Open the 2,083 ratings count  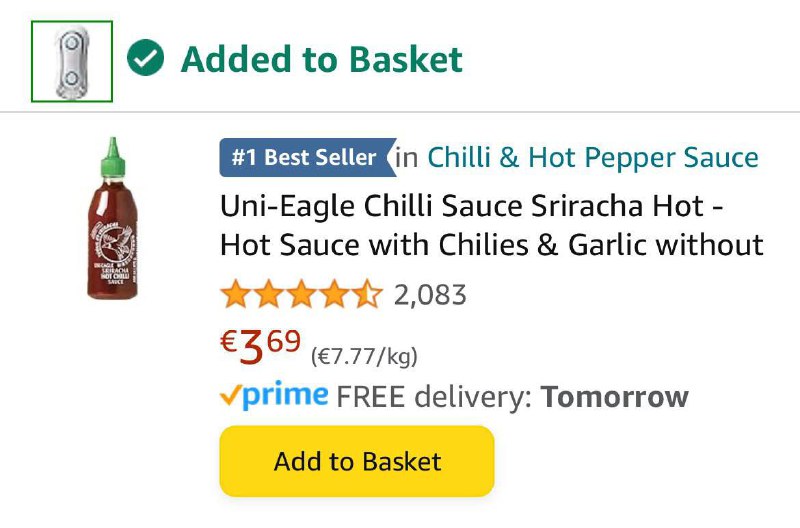430,295
